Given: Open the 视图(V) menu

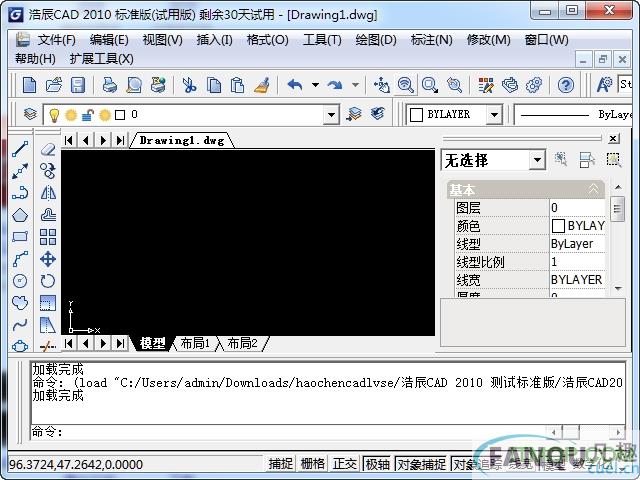Looking at the screenshot, I should (x=162, y=40).
